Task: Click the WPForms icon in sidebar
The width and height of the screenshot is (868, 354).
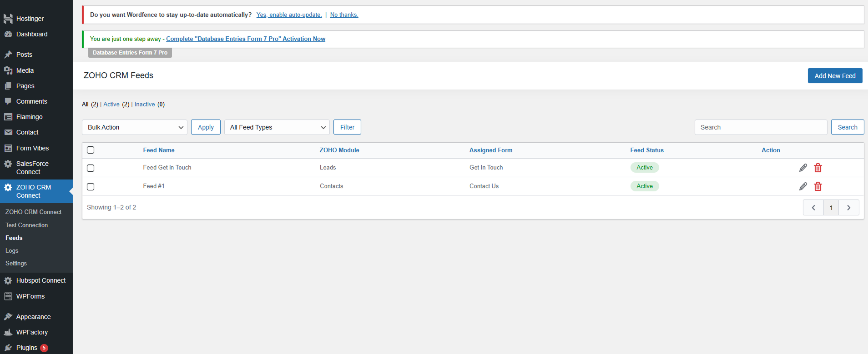Action: 8,296
